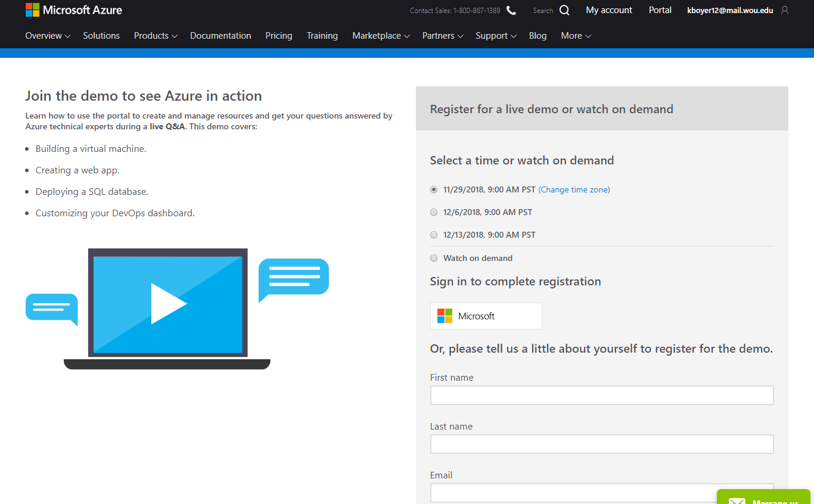Select the 11/29/2018, 9:00 AM PST option
Viewport: 814px width, 504px height.
tap(434, 189)
